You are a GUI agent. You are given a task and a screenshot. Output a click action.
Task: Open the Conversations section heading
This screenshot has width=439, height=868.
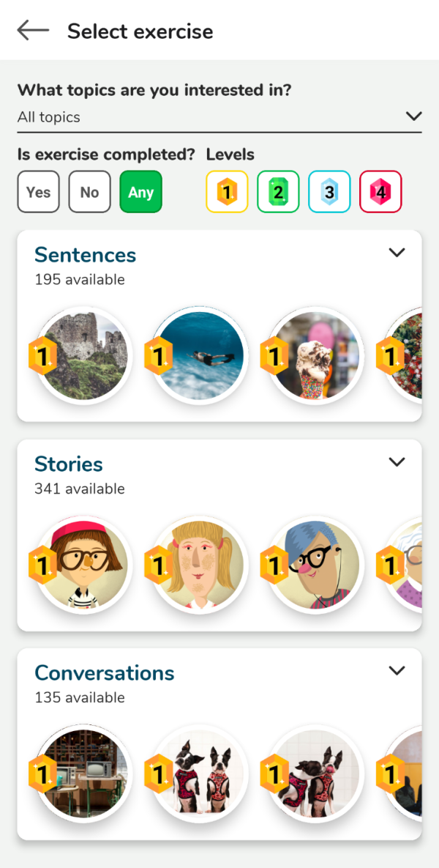[x=105, y=672]
